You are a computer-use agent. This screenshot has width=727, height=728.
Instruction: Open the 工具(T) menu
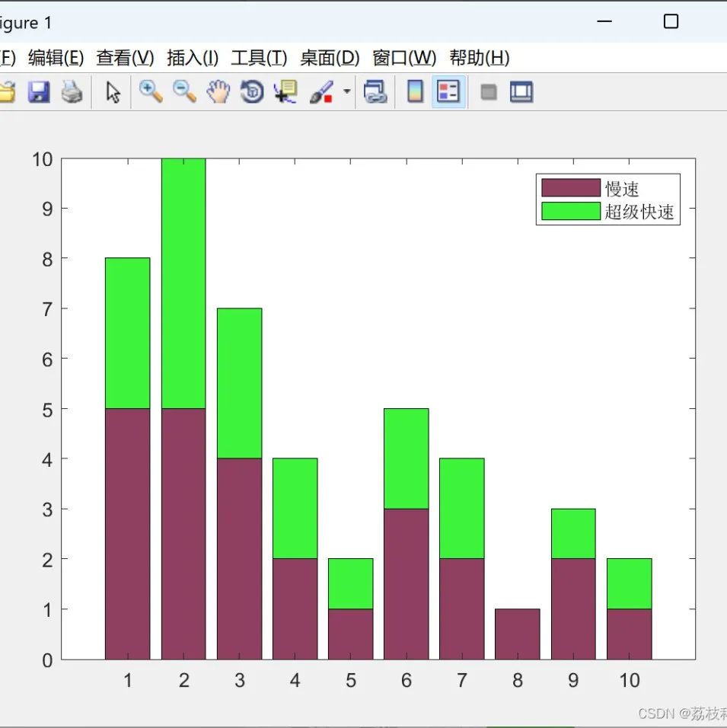click(x=259, y=58)
